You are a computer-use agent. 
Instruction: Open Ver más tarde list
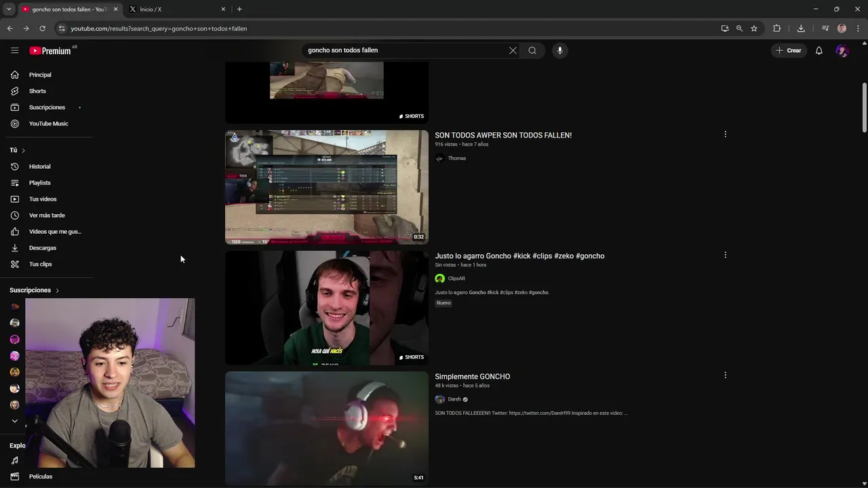[x=46, y=215]
